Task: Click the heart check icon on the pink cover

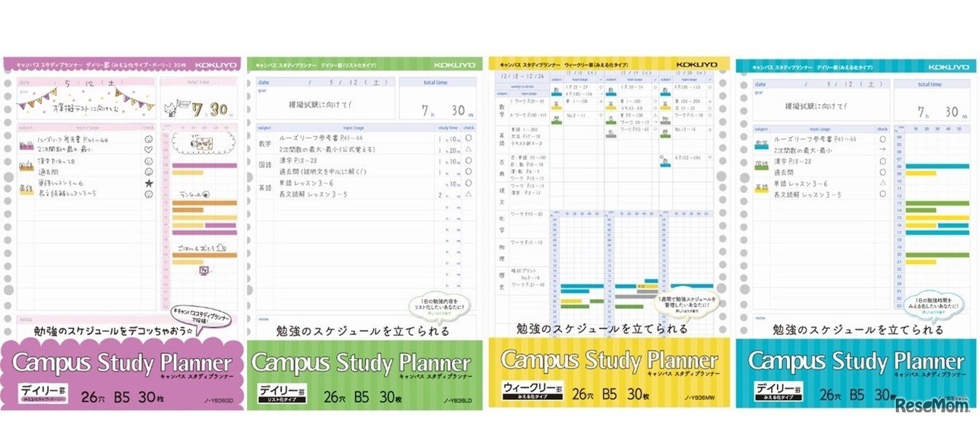Action: pyautogui.click(x=149, y=150)
